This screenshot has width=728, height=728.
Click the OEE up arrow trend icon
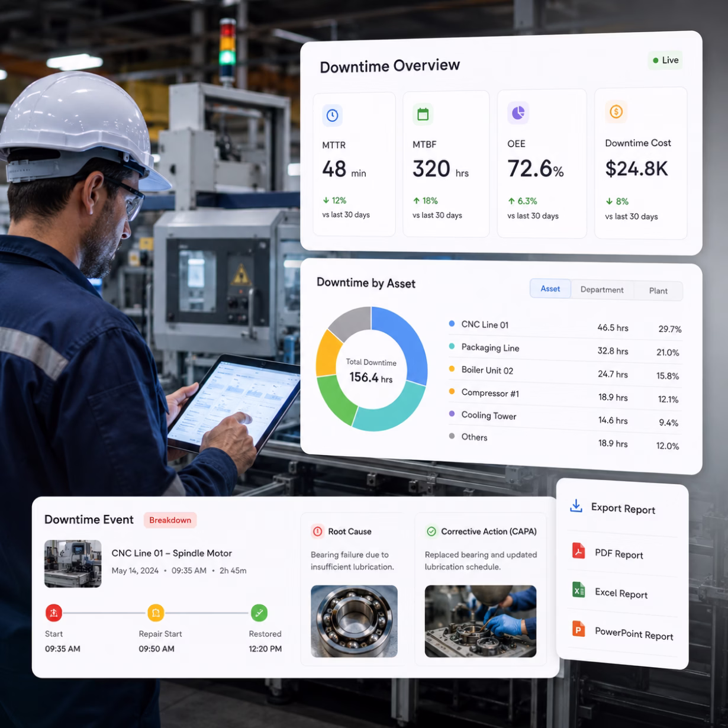[511, 201]
